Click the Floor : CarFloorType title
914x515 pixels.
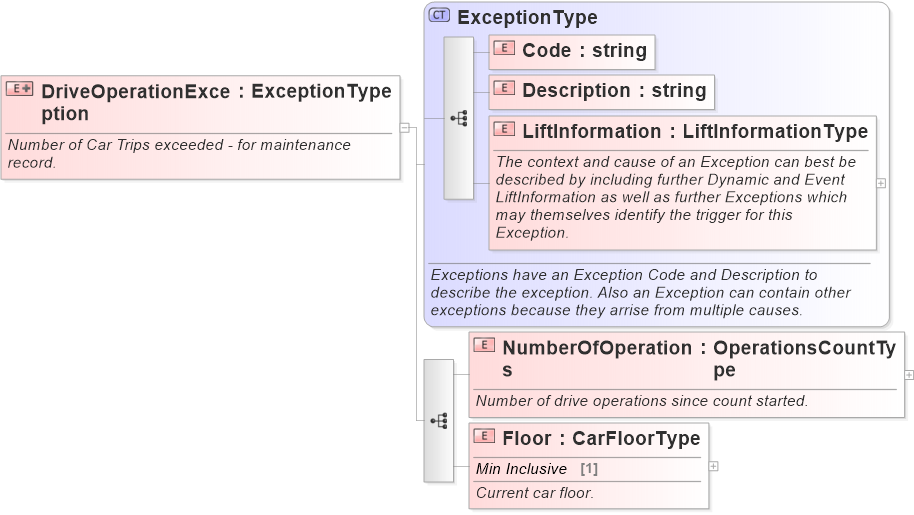[601, 438]
